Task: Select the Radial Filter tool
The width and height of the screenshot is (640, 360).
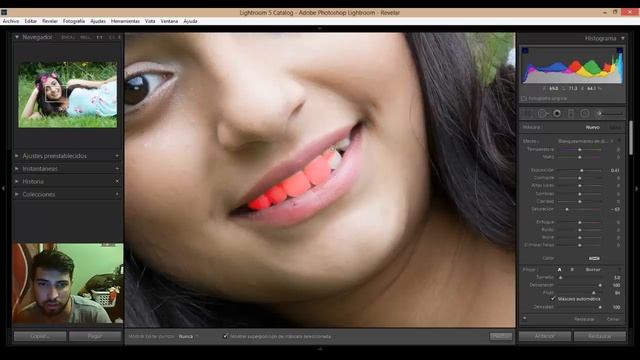Action: click(584, 113)
